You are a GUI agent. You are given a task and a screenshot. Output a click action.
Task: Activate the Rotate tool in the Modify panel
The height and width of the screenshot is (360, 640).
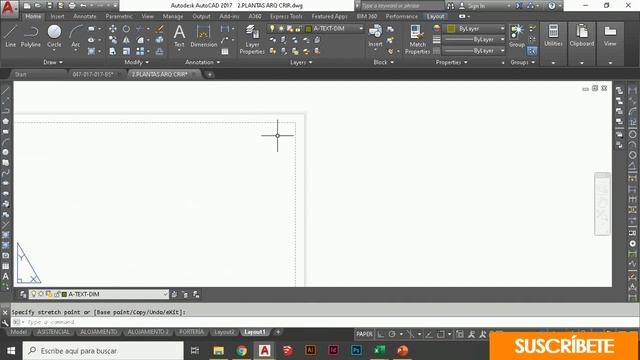tap(127, 29)
